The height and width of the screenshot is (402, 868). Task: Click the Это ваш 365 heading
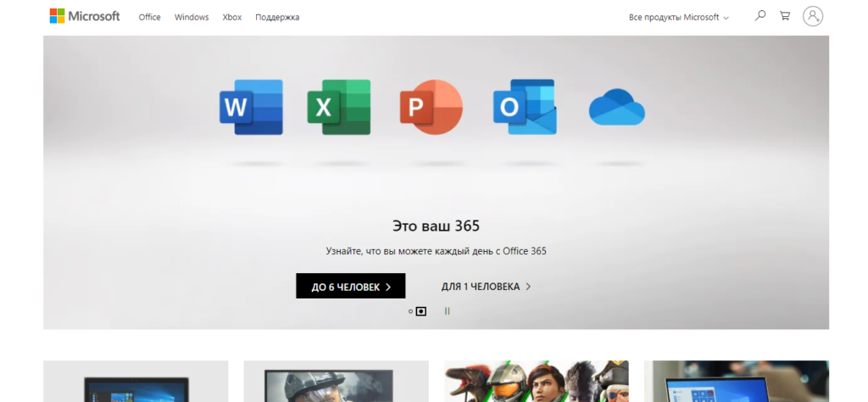click(437, 226)
